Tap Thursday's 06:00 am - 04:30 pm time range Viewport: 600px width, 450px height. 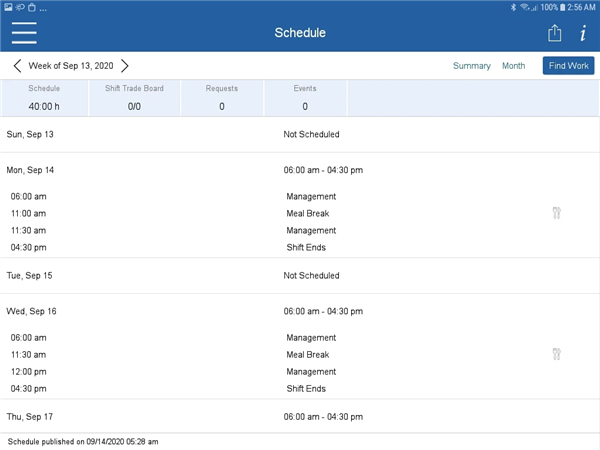pos(323,417)
